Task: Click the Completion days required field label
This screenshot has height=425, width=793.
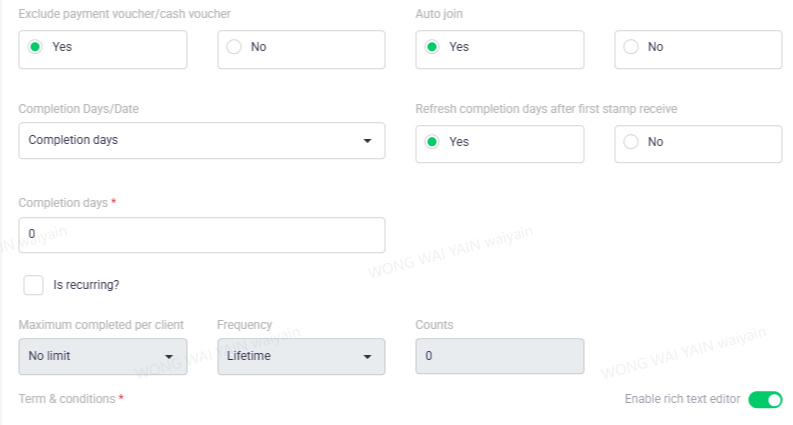Action: click(63, 203)
